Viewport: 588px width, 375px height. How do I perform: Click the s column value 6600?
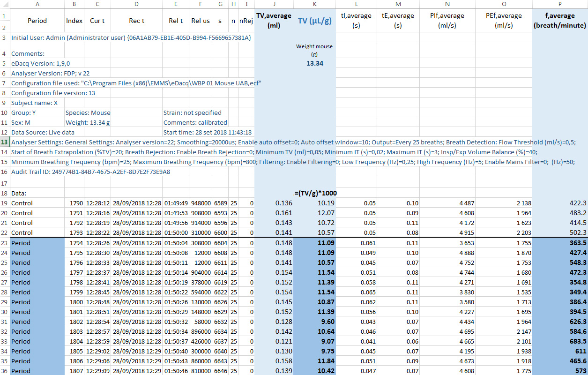tap(220, 232)
